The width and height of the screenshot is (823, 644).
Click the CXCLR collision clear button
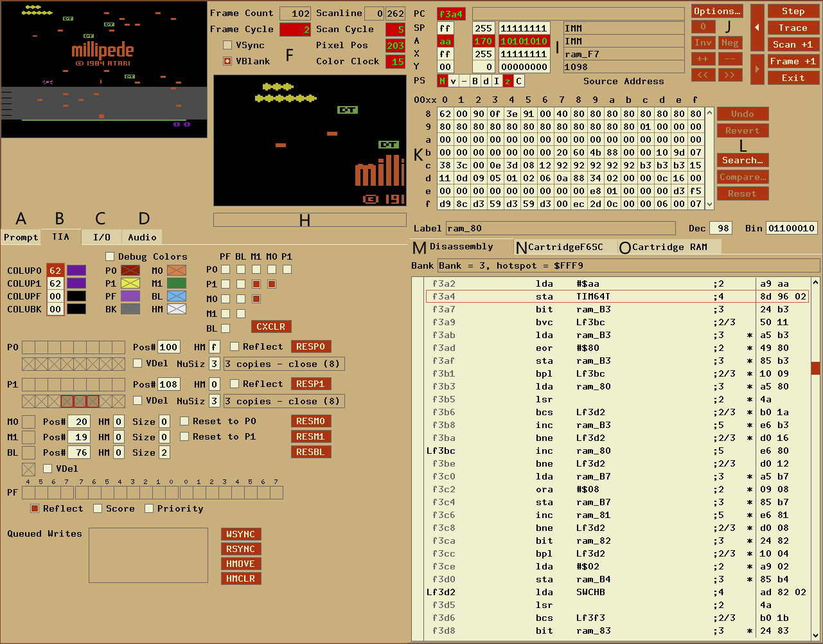pyautogui.click(x=271, y=326)
